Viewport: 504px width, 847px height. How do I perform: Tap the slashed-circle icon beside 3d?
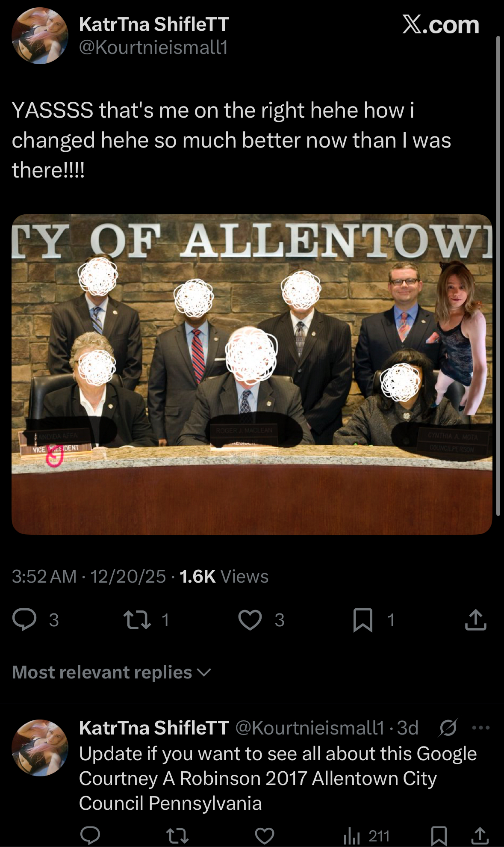point(448,727)
